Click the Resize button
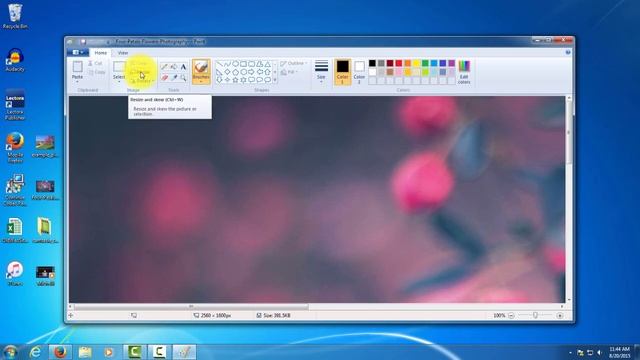Viewport: 640px width, 360px height. (140, 72)
